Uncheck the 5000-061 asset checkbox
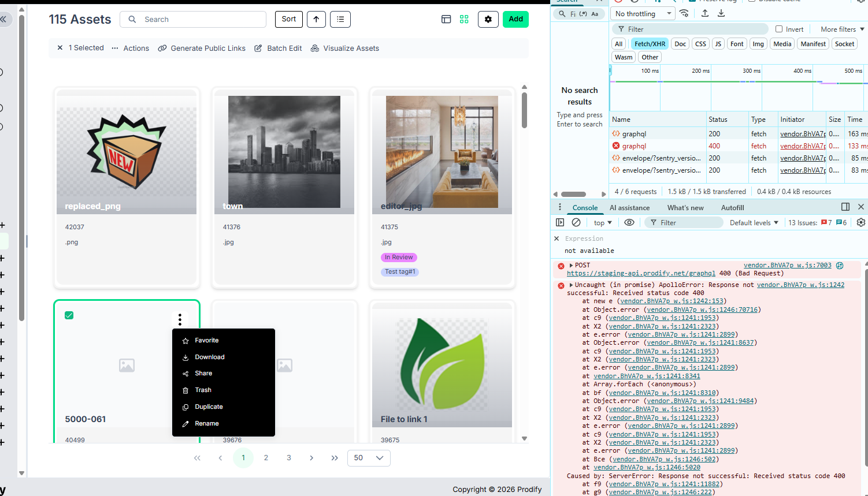The width and height of the screenshot is (868, 496). click(x=69, y=315)
